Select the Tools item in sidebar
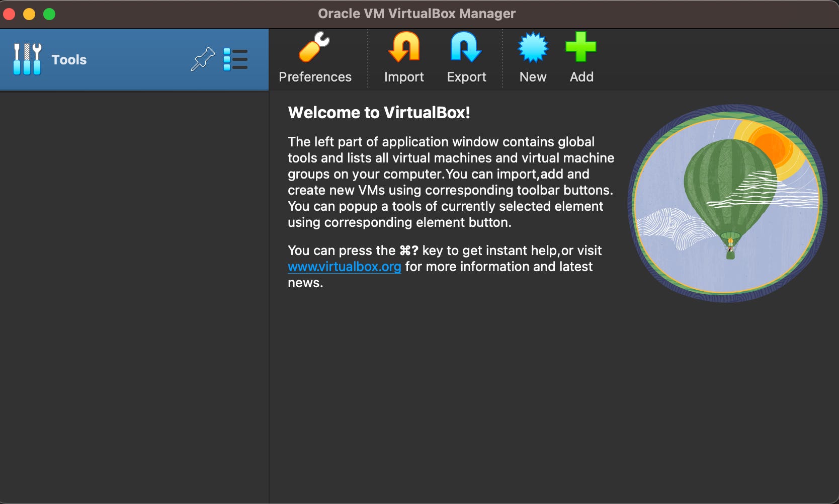The height and width of the screenshot is (504, 839). click(x=134, y=59)
